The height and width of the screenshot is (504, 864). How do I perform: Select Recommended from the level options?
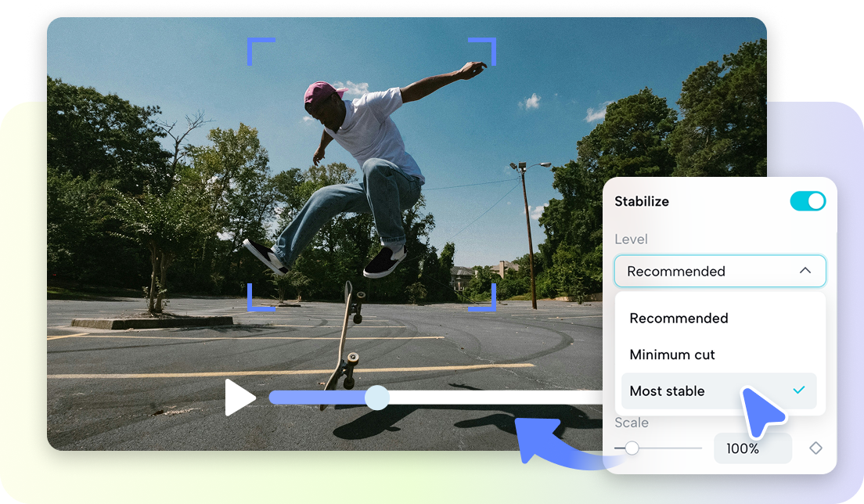[x=679, y=319]
